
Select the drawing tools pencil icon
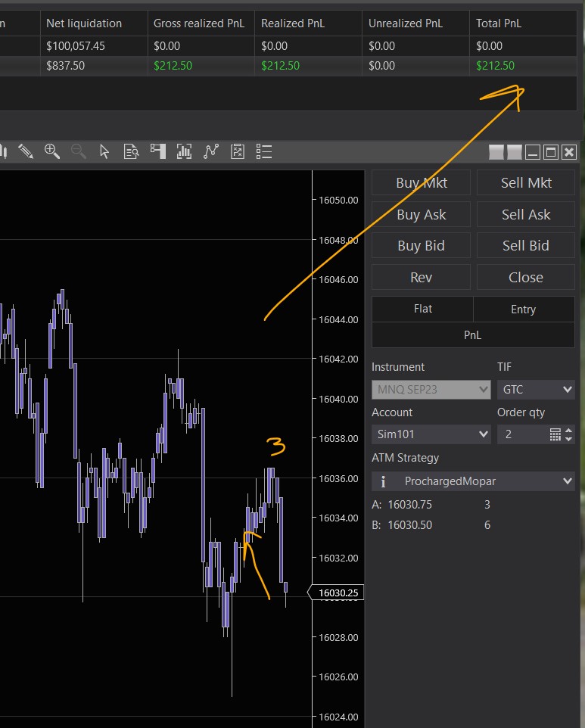coord(26,151)
